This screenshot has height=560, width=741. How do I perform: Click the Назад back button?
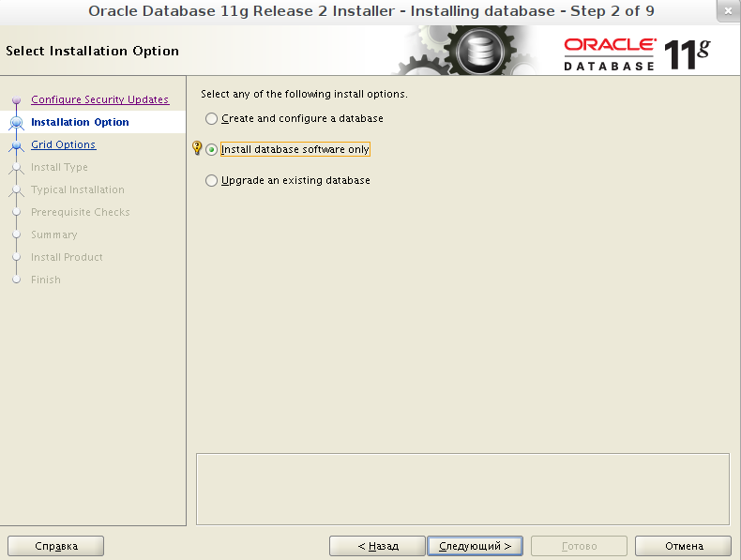(377, 546)
